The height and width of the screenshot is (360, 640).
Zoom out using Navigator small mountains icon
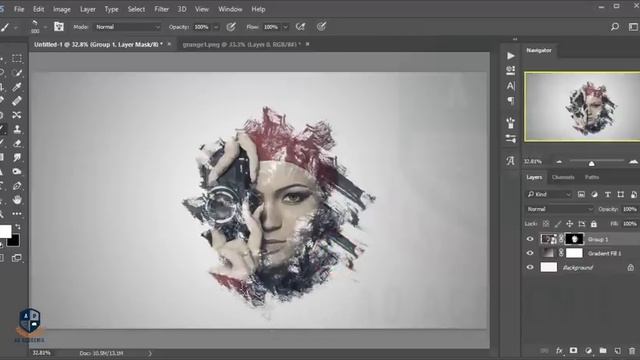(559, 162)
